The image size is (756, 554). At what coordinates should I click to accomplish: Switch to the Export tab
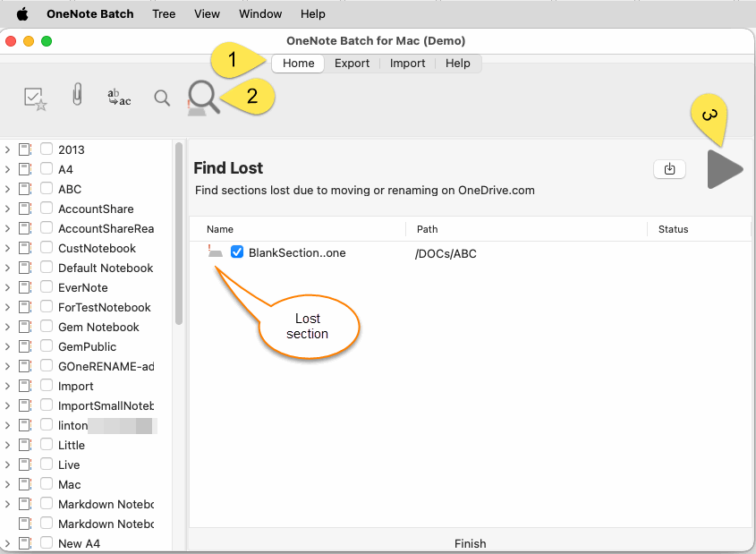click(x=352, y=64)
